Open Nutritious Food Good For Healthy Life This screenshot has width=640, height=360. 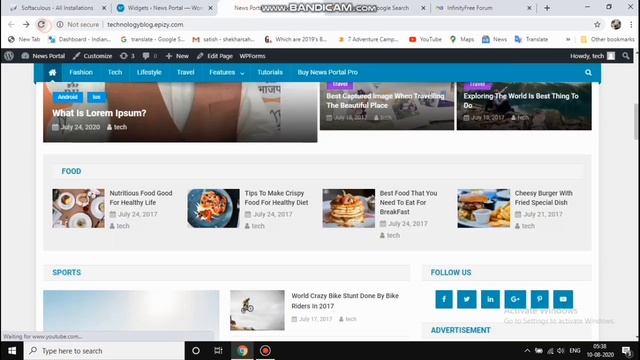click(141, 198)
